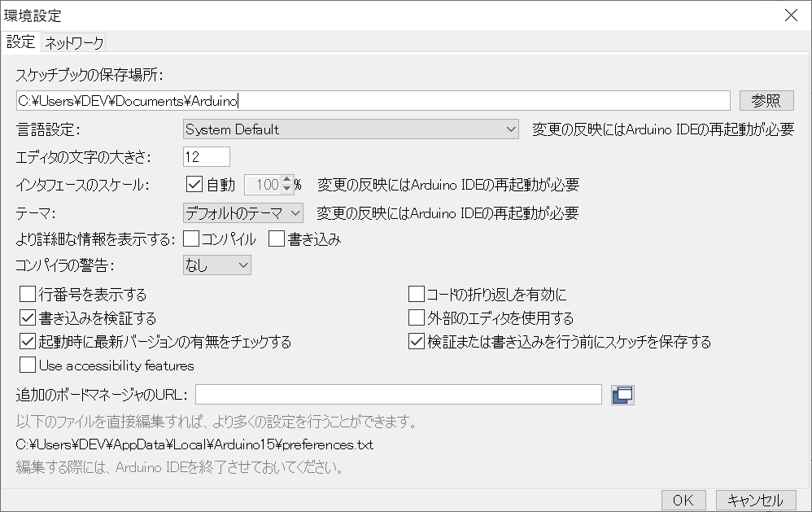The height and width of the screenshot is (512, 812).
Task: Click the 追加のボードマネージャのURL text field
Action: [398, 395]
